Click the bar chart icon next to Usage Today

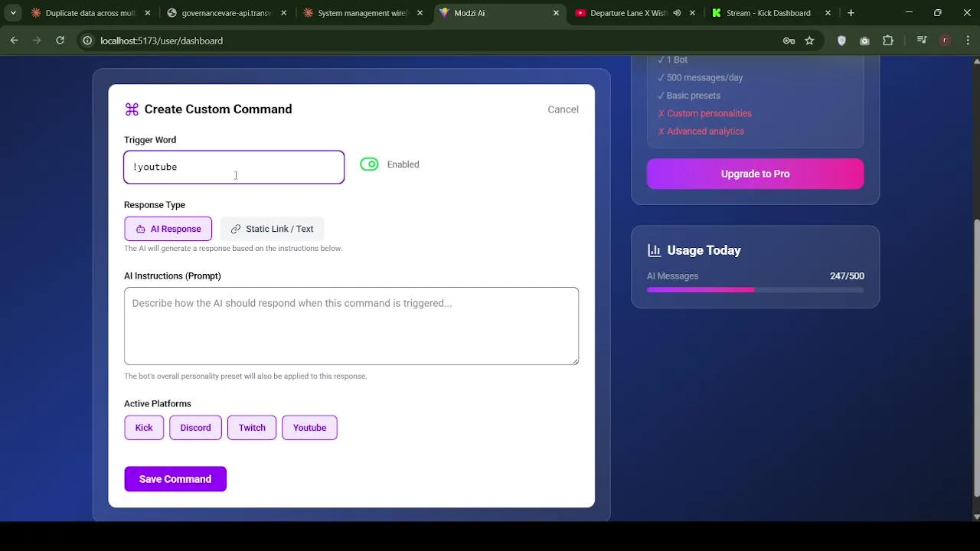[x=654, y=250]
